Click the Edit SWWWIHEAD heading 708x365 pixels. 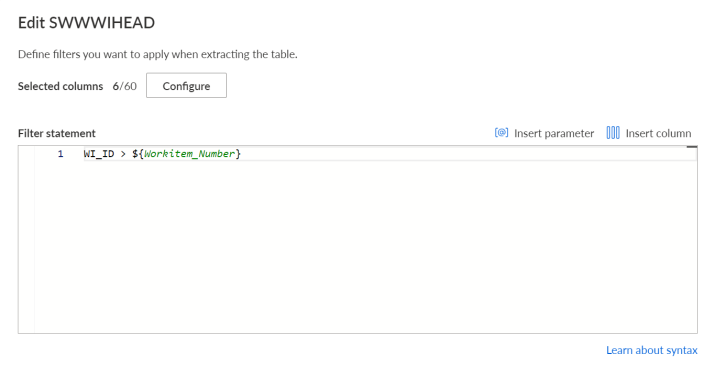86,23
